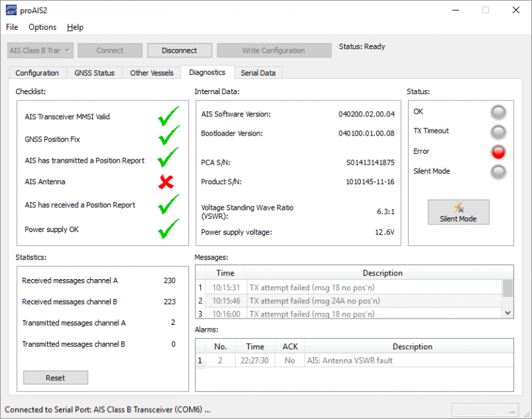
Task: Click the green checkmark for GNSS Position Fix
Action: point(168,137)
